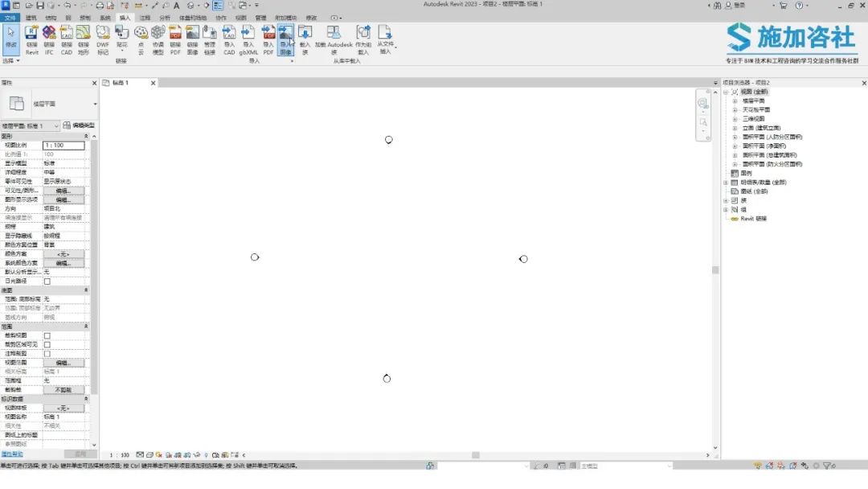Toggle the Sun Path (日光路径) checkbox
The width and height of the screenshot is (868, 489).
tap(47, 281)
